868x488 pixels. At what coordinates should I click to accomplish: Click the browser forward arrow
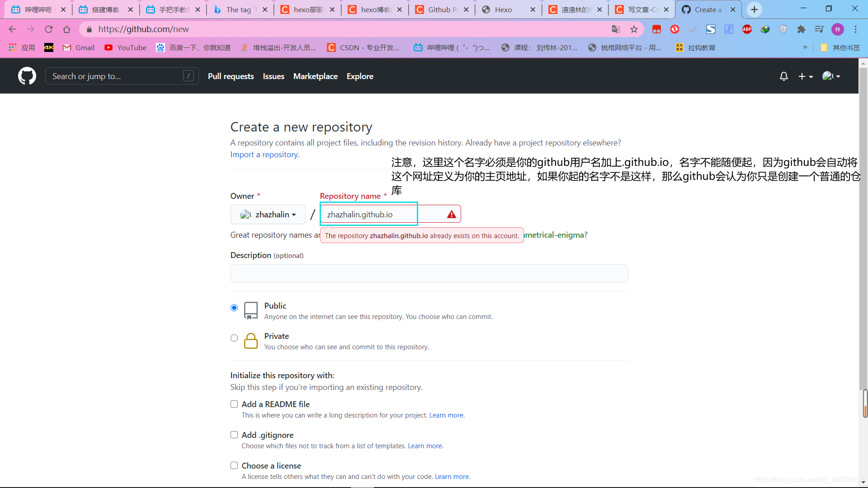tap(30, 29)
